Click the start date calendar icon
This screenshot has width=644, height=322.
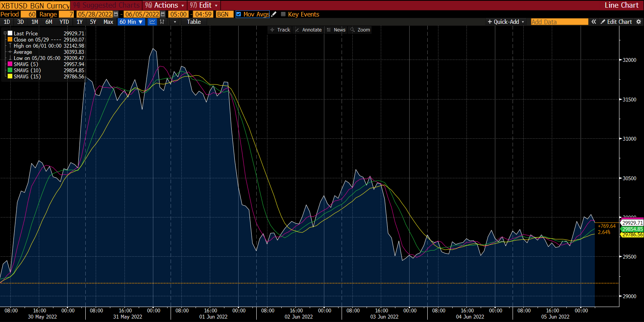(x=116, y=14)
